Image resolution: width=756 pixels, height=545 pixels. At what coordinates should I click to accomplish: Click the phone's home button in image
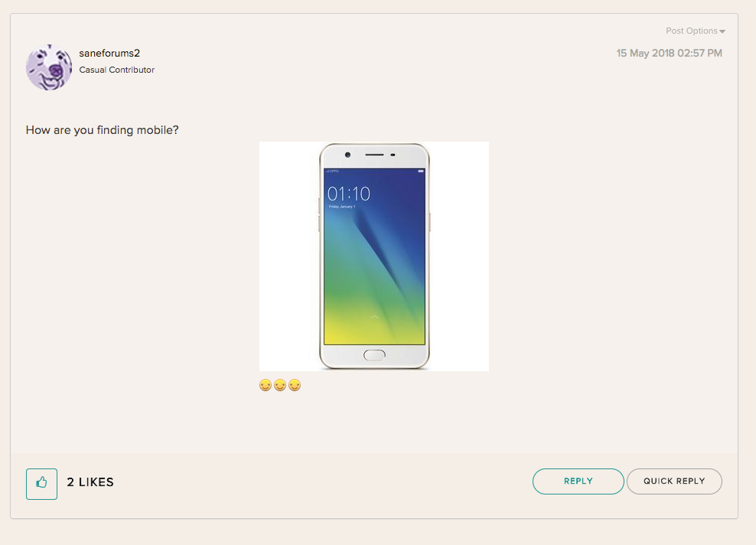coord(374,355)
